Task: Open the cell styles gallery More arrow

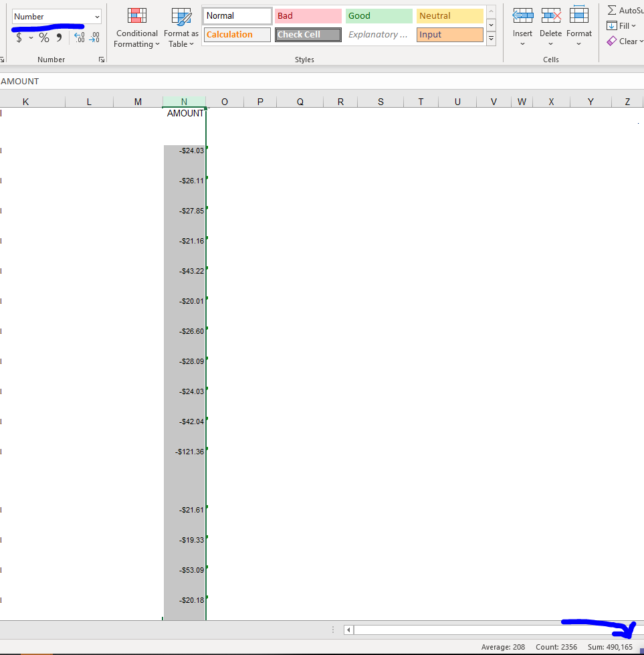Action: pyautogui.click(x=491, y=39)
